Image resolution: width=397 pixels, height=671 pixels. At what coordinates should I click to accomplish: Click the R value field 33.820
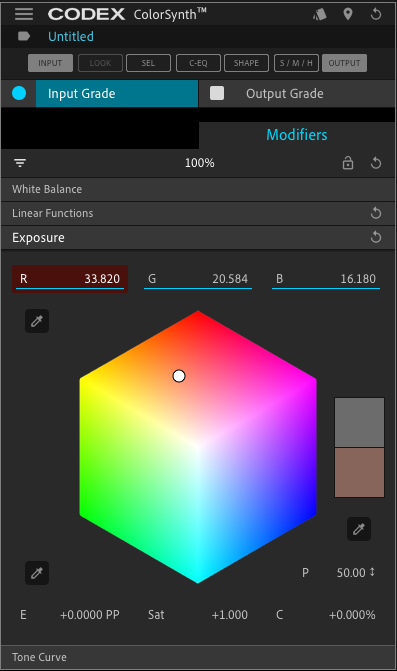click(70, 279)
